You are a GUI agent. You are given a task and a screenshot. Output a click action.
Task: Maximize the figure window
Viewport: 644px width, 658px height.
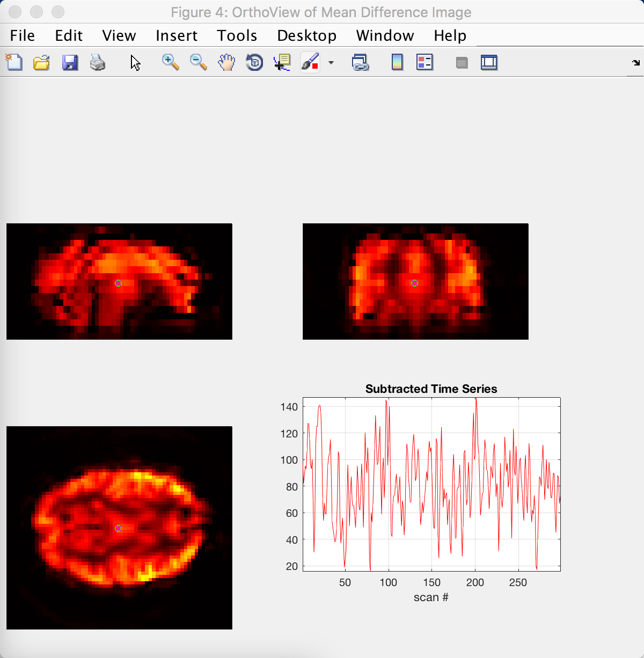pyautogui.click(x=58, y=12)
